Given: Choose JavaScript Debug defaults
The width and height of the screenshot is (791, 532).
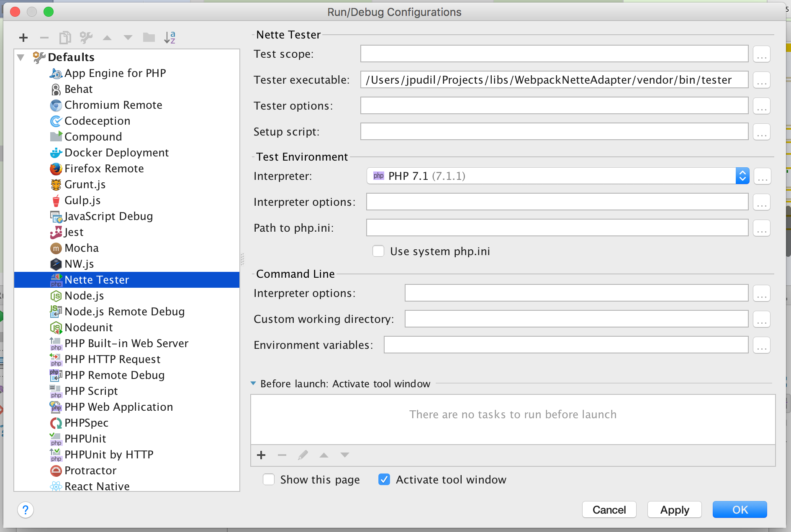Looking at the screenshot, I should (x=108, y=216).
